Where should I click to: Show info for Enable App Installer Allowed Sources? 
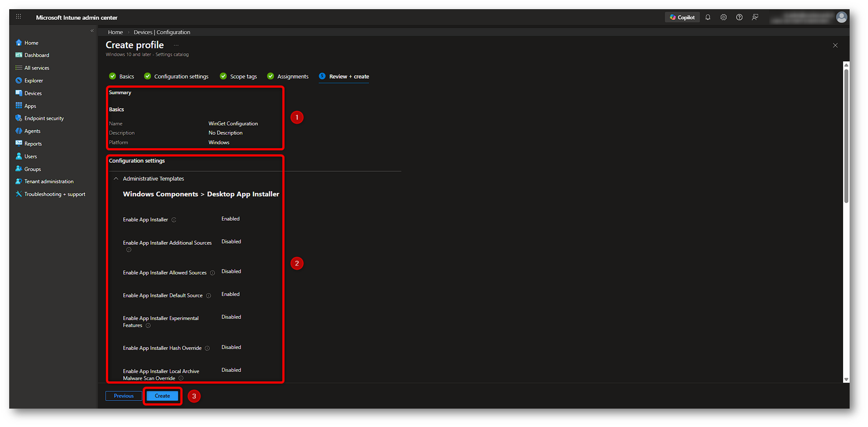tap(212, 273)
